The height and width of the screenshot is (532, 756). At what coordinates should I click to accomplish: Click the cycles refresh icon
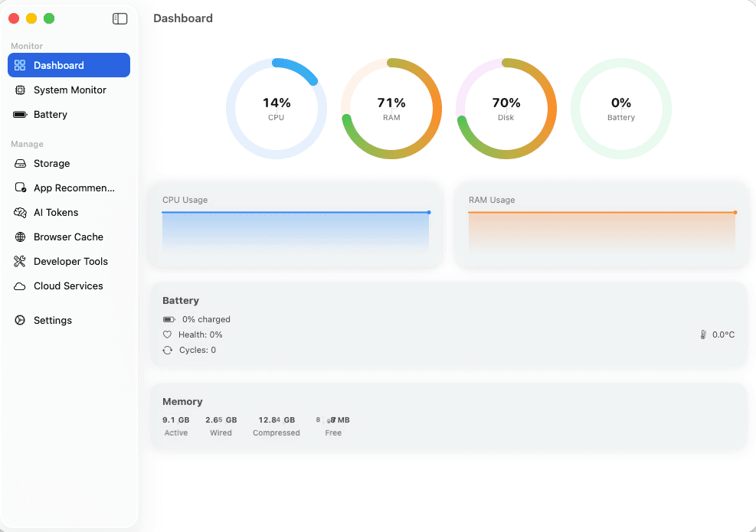[168, 350]
